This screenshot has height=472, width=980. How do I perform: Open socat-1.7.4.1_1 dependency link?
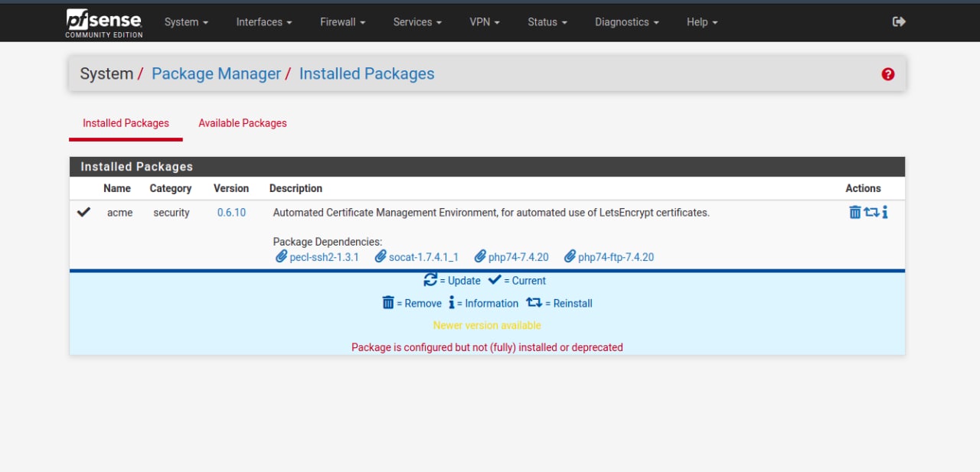[x=423, y=257]
